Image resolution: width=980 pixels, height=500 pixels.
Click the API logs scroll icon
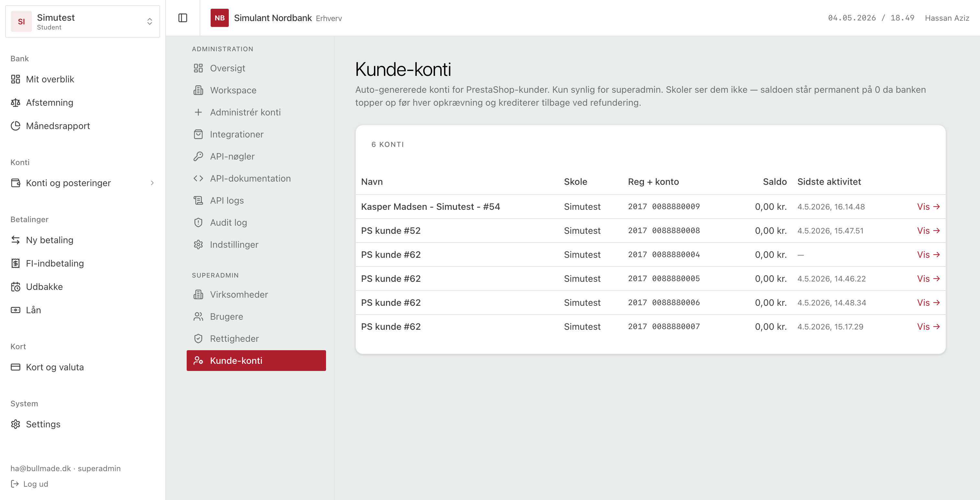pos(198,200)
